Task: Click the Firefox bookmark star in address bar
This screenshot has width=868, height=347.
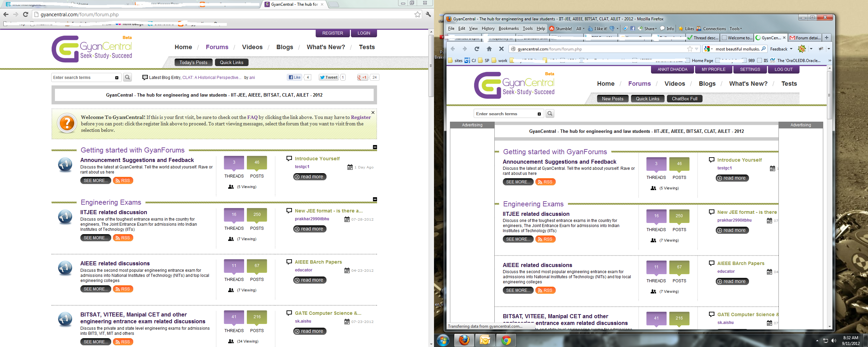Action: pyautogui.click(x=690, y=49)
